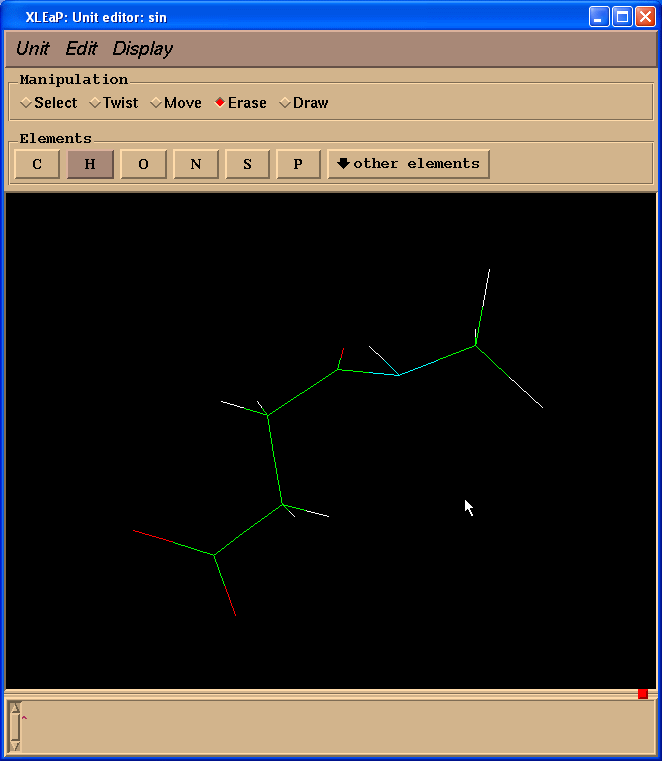The image size is (662, 761).
Task: Choose the N nitrogen element button
Action: (x=196, y=164)
